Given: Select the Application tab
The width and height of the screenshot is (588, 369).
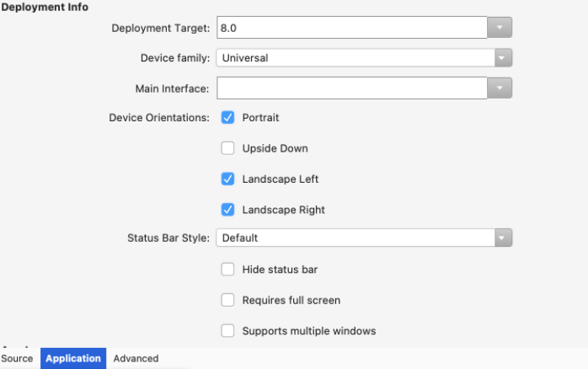Looking at the screenshot, I should click(73, 359).
